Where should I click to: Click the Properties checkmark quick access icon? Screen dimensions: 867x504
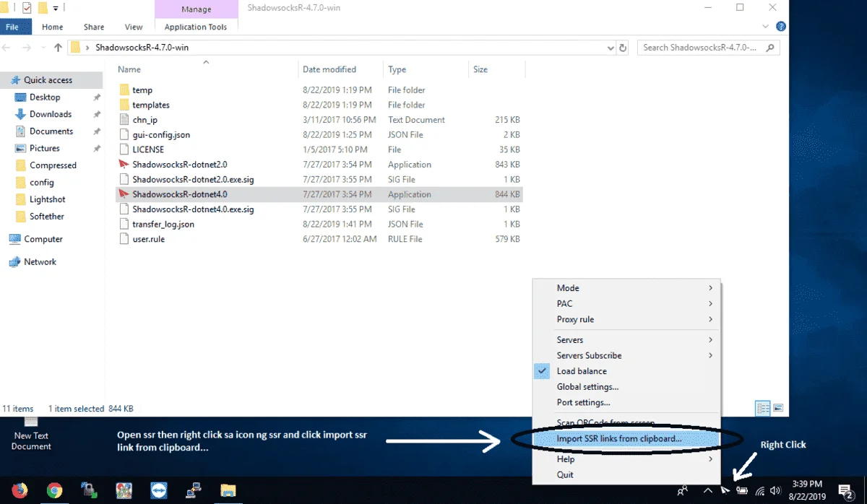coord(27,8)
